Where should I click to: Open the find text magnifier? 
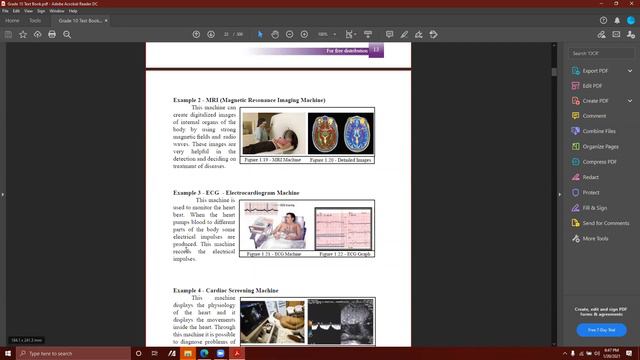coord(67,35)
